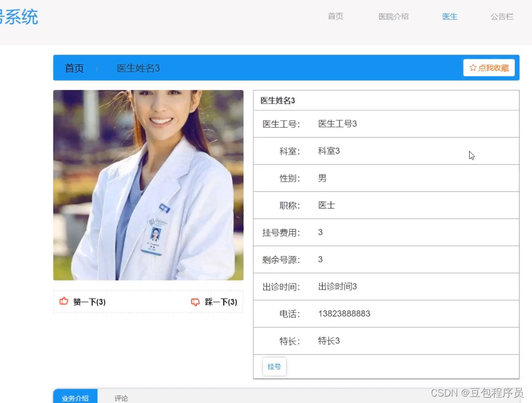This screenshot has width=532, height=403.
Task: Open 医院介绍 in the top navigation
Action: (x=393, y=16)
